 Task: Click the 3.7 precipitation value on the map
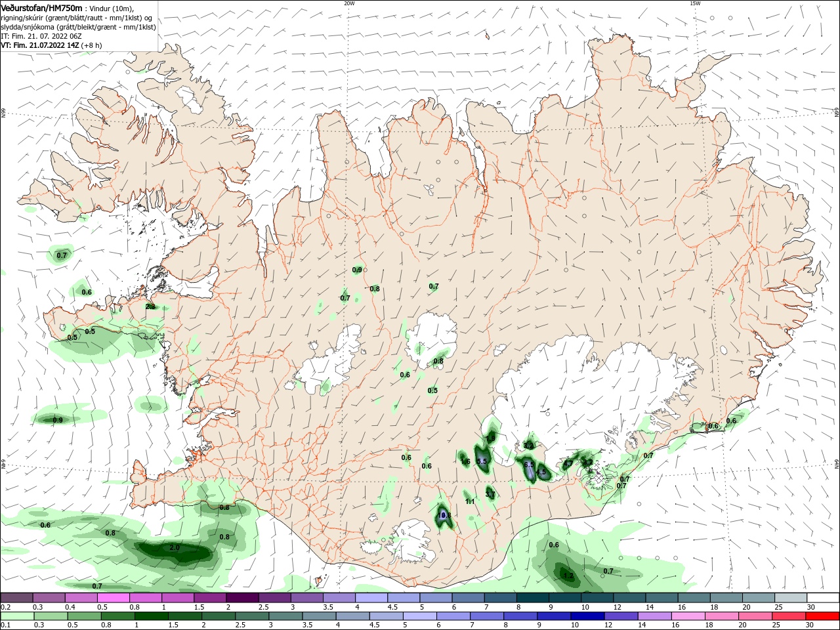(490, 493)
